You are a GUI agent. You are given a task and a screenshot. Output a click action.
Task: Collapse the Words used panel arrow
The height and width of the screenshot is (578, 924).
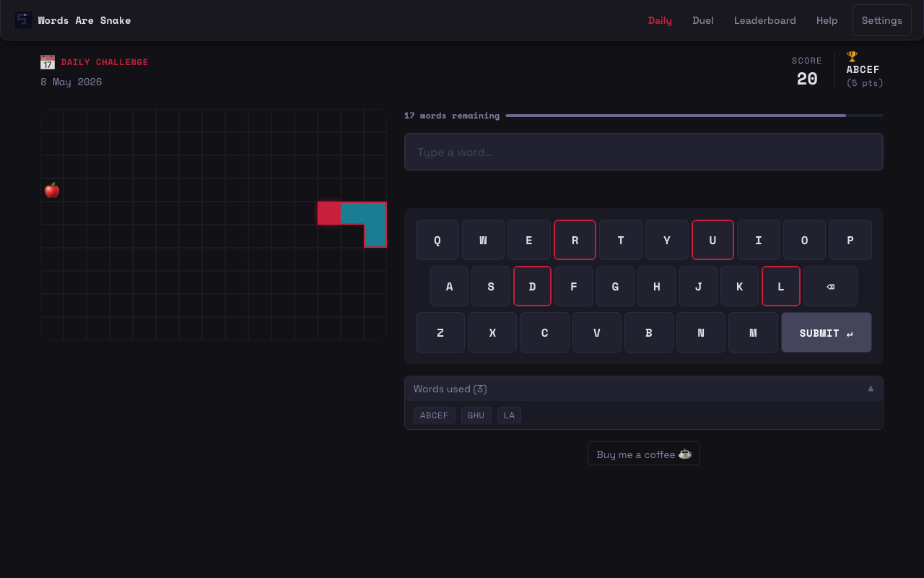click(871, 389)
